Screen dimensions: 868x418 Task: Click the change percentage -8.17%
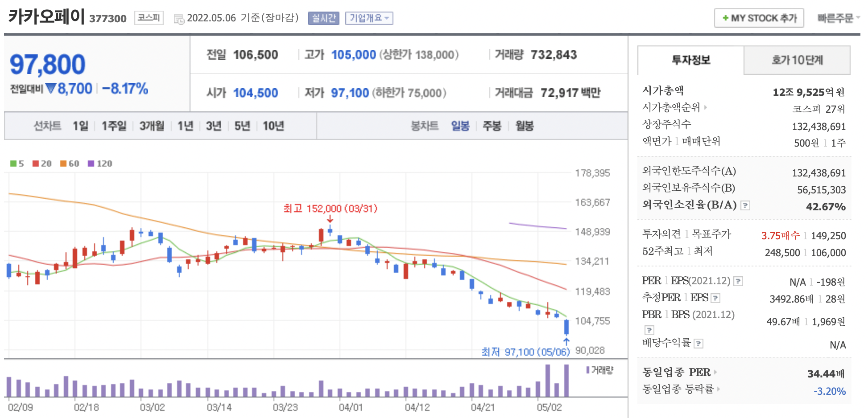(x=125, y=89)
